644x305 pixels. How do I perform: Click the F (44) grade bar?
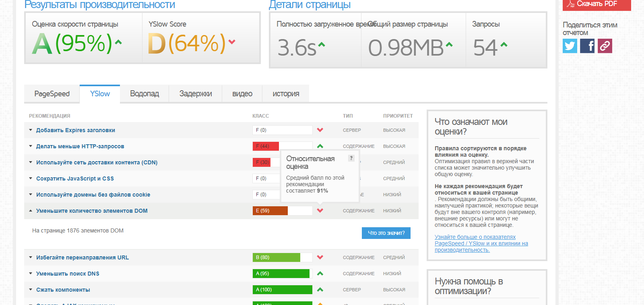(283, 146)
